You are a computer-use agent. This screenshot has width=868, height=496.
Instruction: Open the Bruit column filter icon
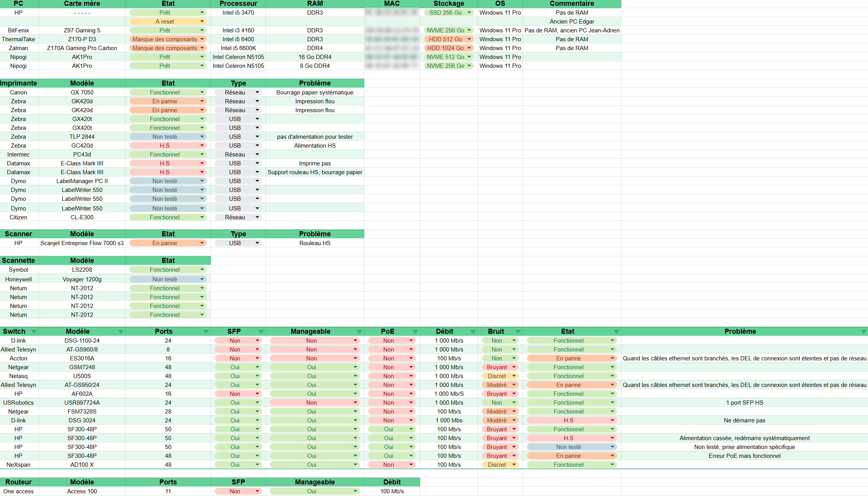pyautogui.click(x=518, y=332)
